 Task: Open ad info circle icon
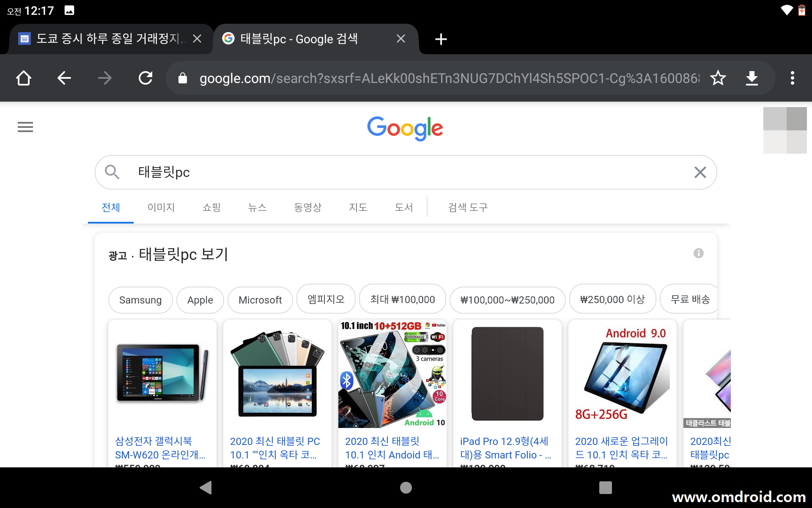click(699, 253)
